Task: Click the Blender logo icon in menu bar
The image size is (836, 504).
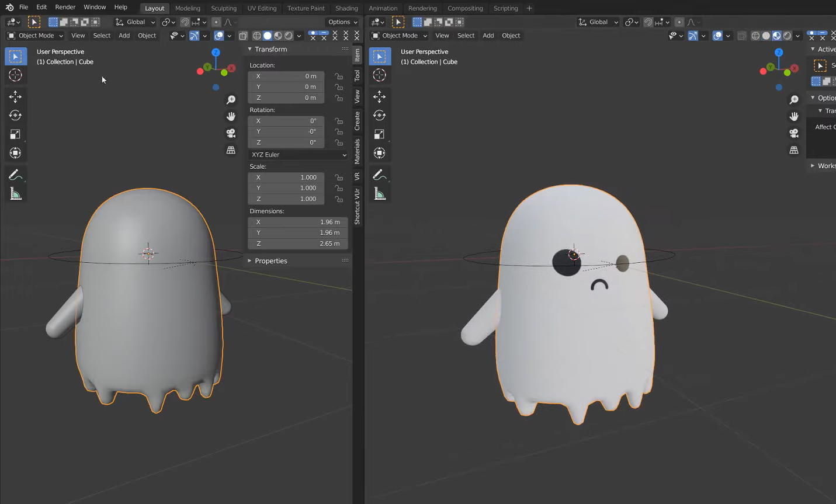Action: (9, 7)
